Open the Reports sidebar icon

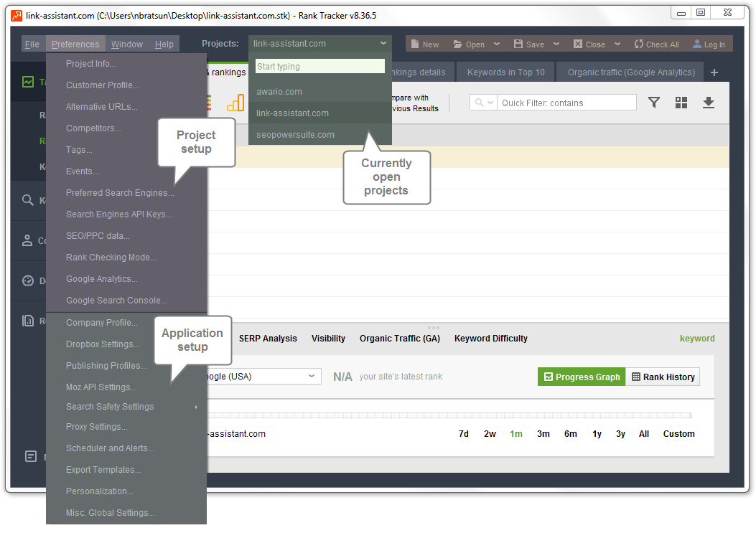tap(28, 321)
